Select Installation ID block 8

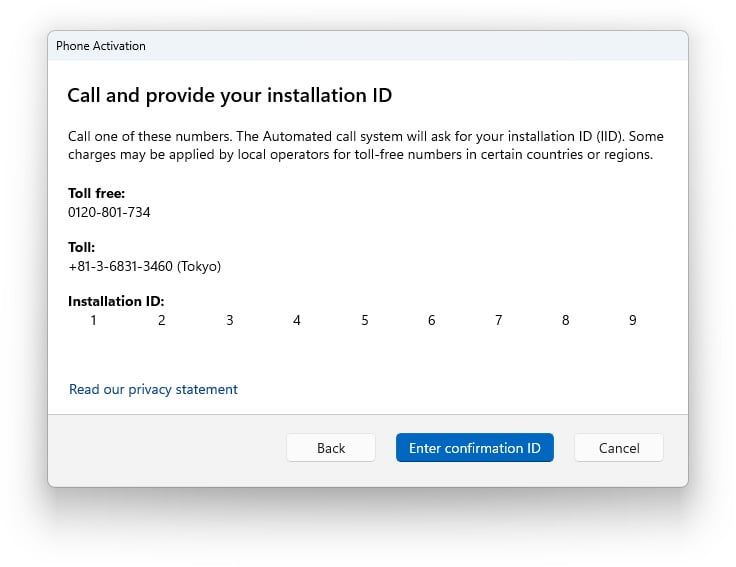pos(566,321)
